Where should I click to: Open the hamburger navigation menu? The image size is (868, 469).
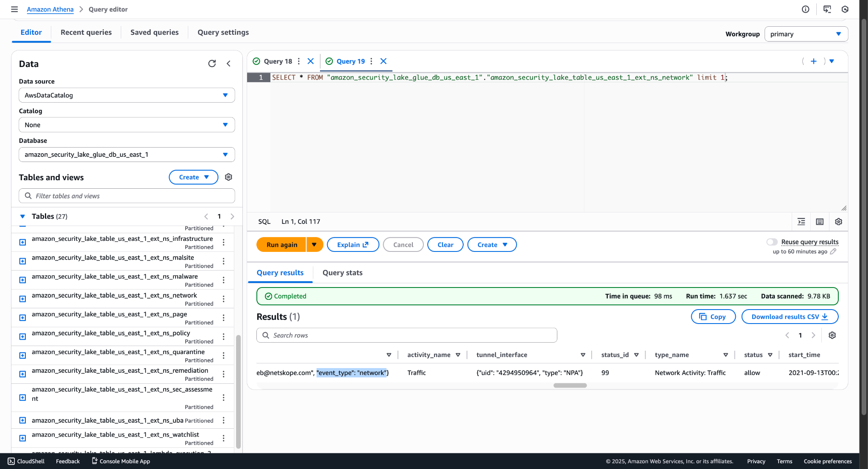tap(14, 9)
